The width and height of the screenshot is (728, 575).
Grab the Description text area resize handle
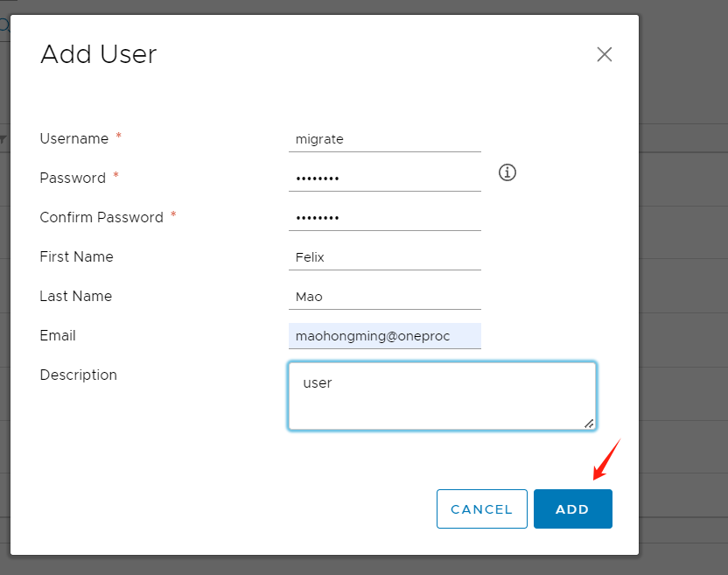[589, 423]
